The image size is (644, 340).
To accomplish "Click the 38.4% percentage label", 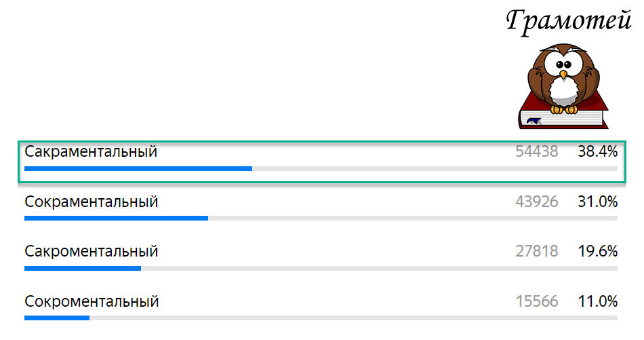I will coord(598,152).
